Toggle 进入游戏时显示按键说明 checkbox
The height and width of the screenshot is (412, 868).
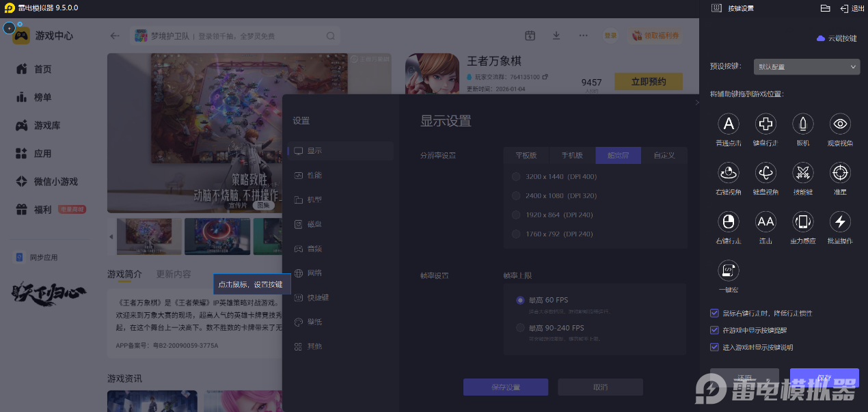[x=715, y=347]
